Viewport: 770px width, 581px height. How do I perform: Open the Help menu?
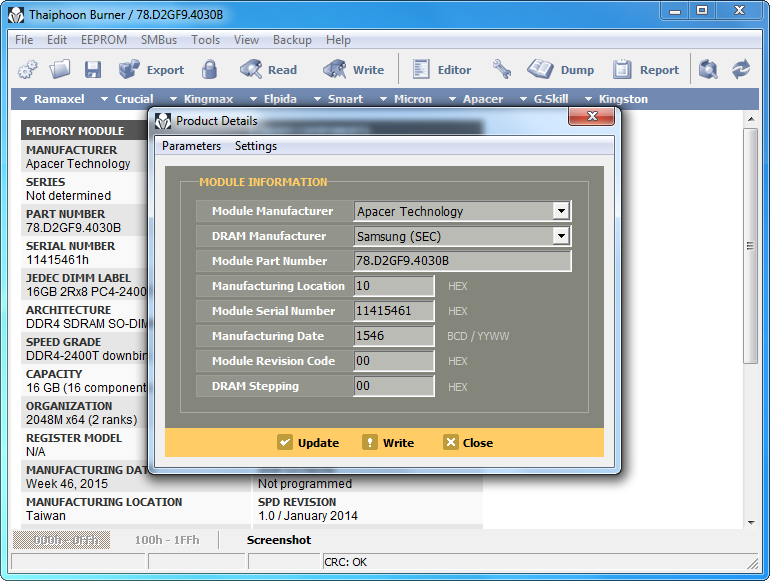coord(338,40)
